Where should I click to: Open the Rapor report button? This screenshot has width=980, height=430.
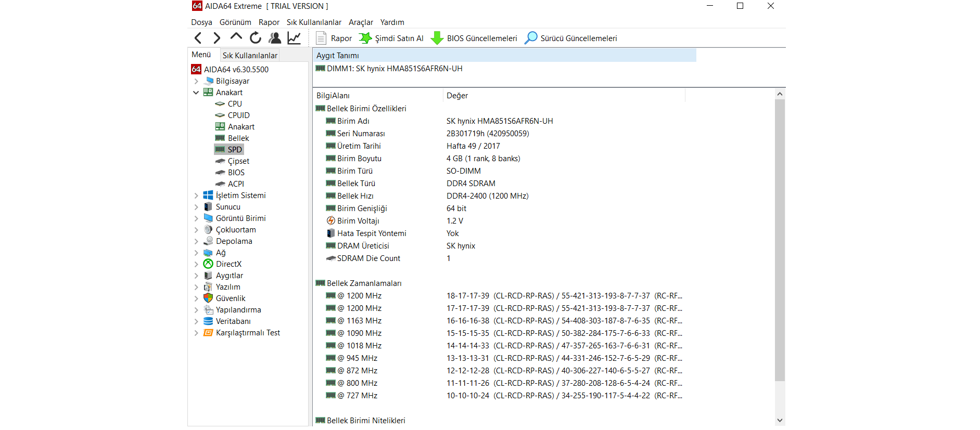click(334, 38)
